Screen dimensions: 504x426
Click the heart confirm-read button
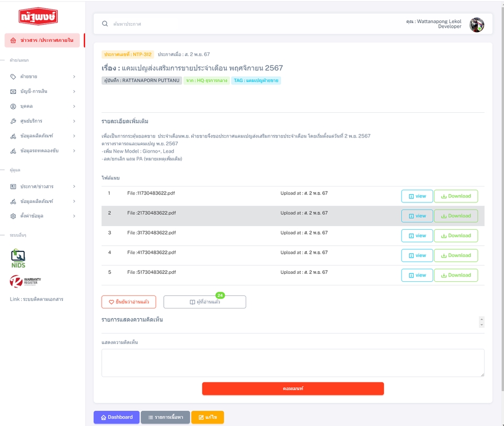click(129, 302)
